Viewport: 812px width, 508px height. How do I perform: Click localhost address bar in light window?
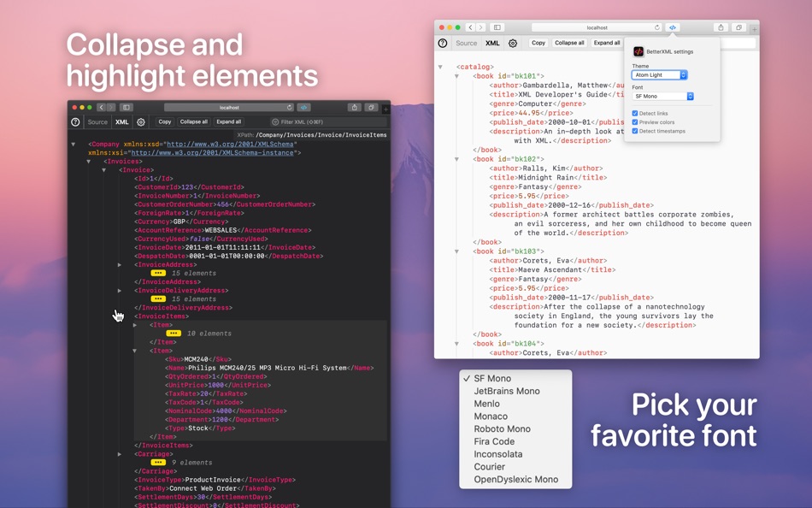597,27
